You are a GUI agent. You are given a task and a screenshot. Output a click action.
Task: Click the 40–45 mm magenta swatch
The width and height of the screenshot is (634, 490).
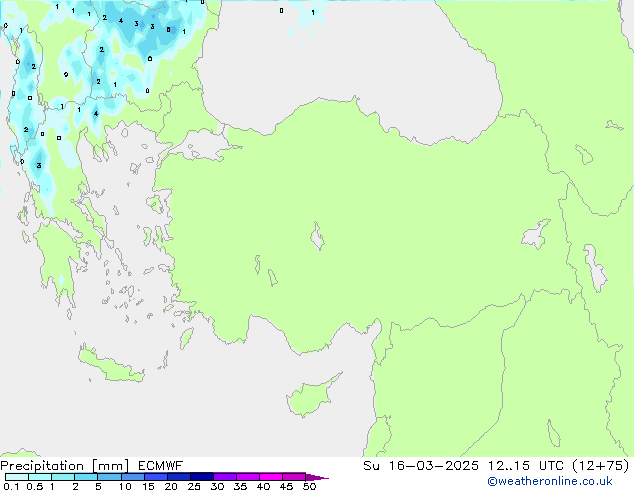pyautogui.click(x=271, y=477)
